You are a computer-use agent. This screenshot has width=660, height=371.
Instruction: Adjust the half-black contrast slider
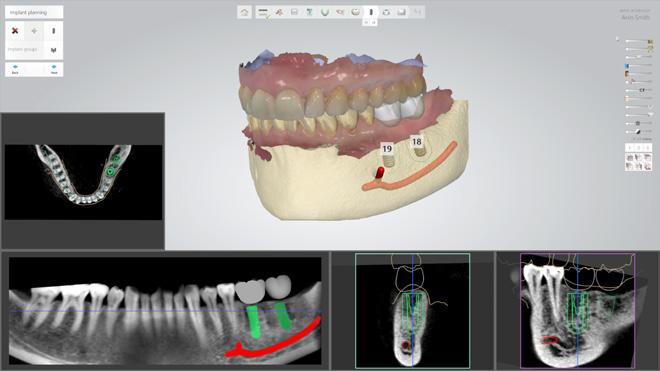coord(639,131)
